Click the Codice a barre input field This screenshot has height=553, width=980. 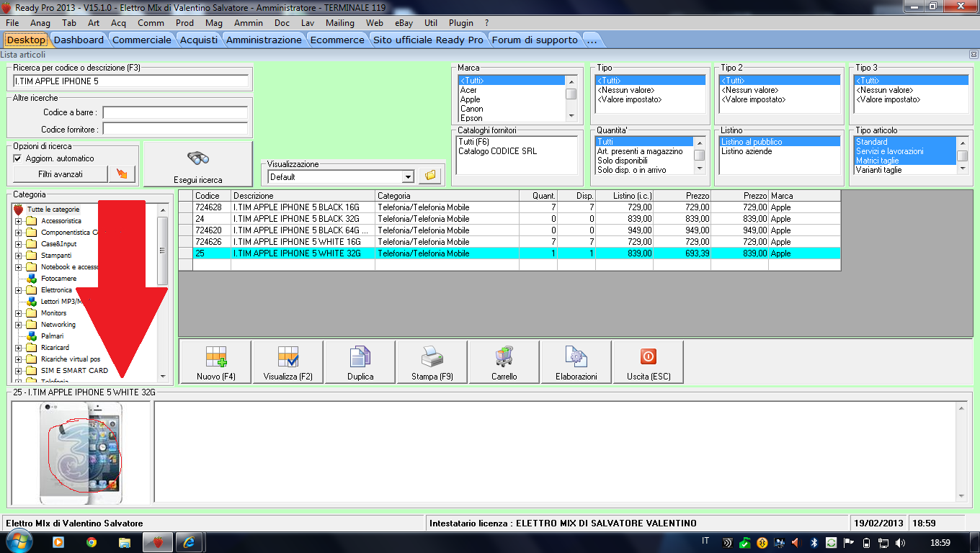[x=175, y=113]
